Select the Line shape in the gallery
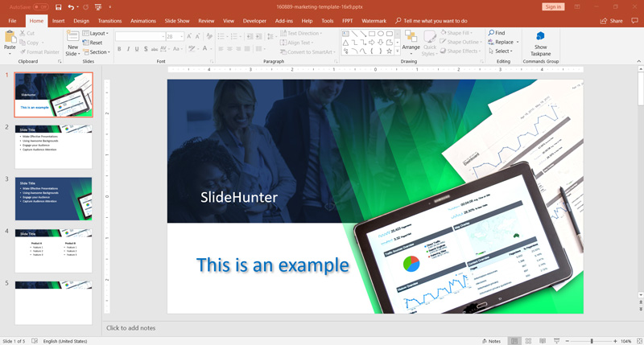Viewport: 644px width, 345px height. [354, 34]
